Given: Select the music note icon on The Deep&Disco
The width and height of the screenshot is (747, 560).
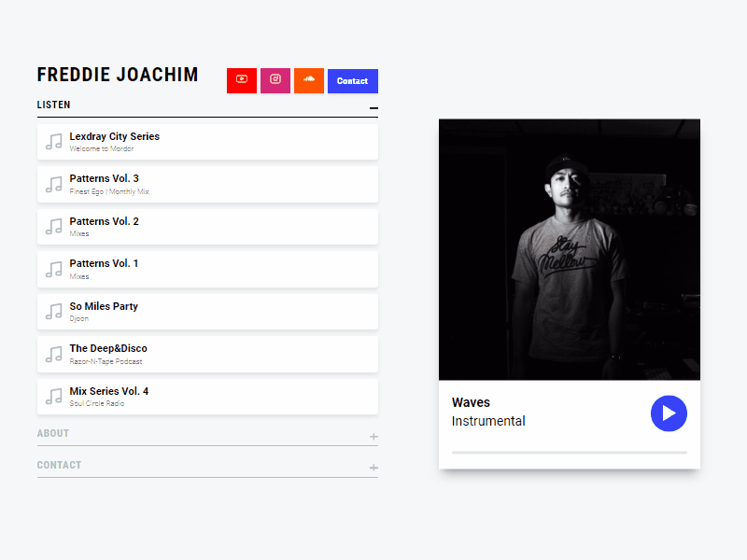Looking at the screenshot, I should coord(53,354).
